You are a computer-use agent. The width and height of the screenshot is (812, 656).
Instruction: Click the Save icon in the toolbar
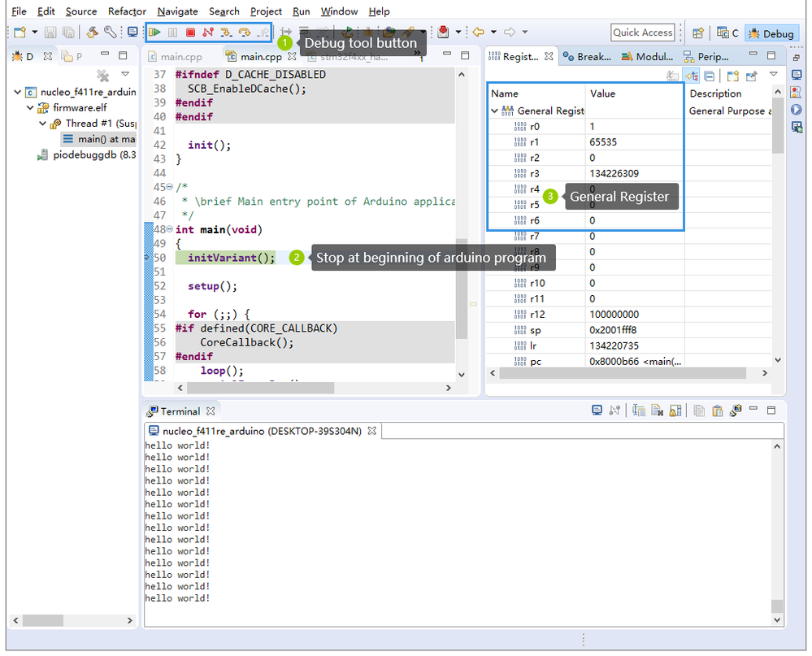click(50, 32)
